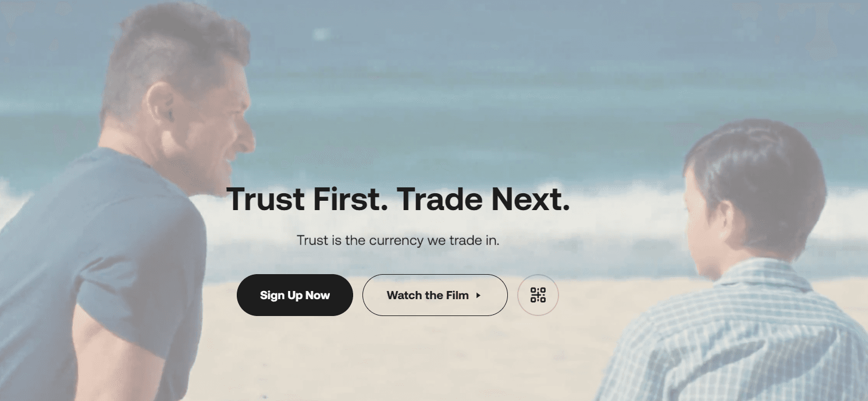This screenshot has height=401, width=868.
Task: Click the boy's head on the right
Action: tap(756, 186)
